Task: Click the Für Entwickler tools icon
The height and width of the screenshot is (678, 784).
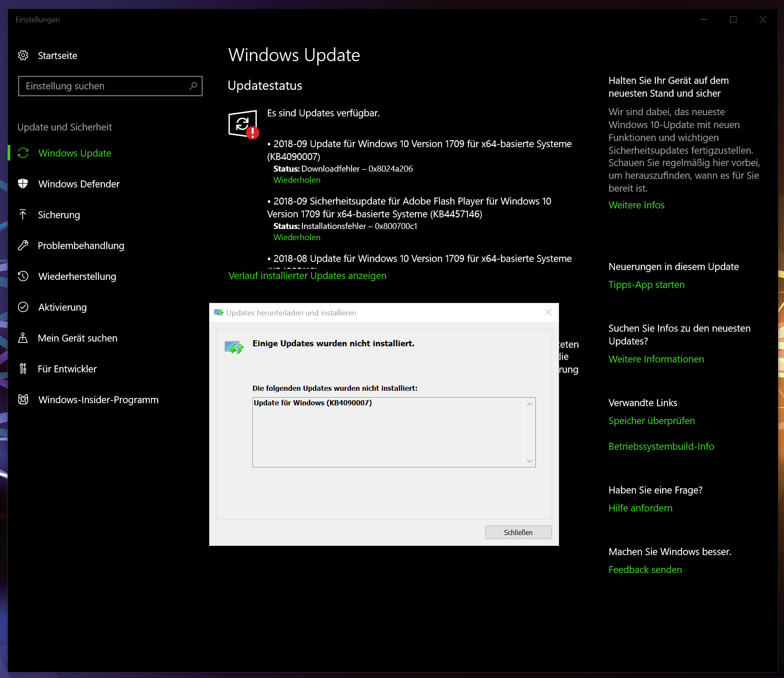Action: (x=23, y=369)
